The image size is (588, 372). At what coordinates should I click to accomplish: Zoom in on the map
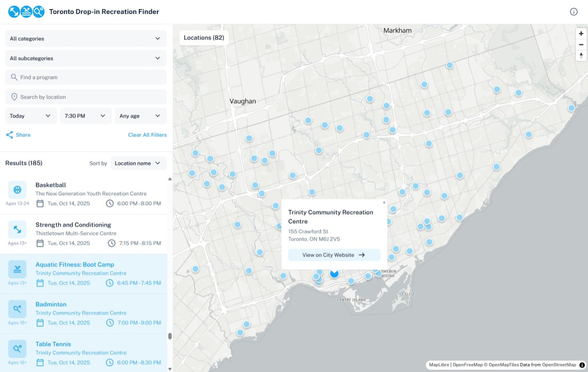click(581, 33)
